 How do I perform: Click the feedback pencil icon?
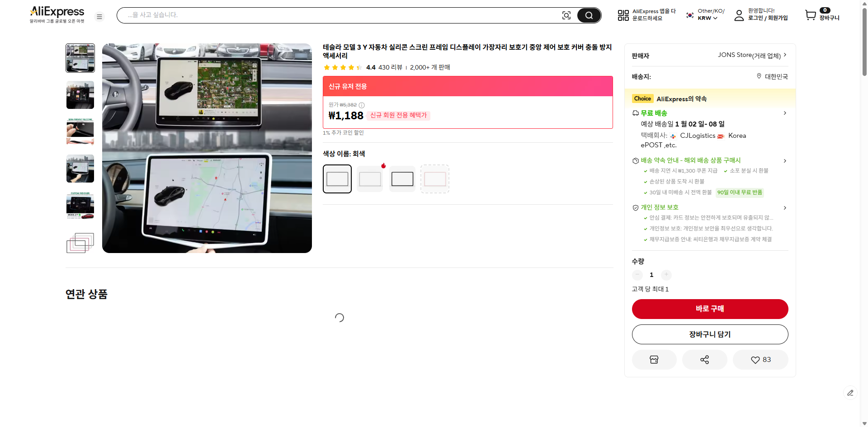[x=851, y=393]
